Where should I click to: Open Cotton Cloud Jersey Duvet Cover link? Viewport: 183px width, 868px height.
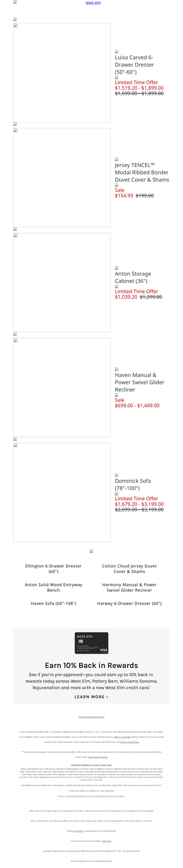[x=129, y=569]
